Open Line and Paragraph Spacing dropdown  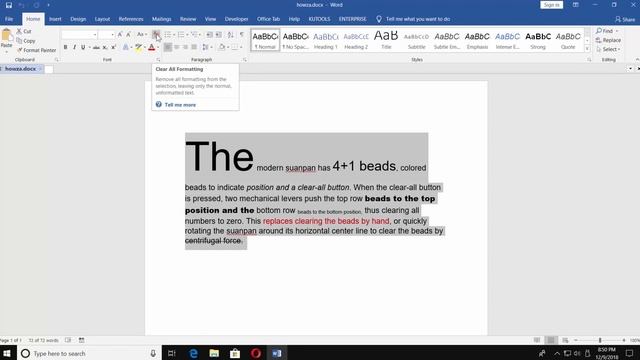coord(206,47)
